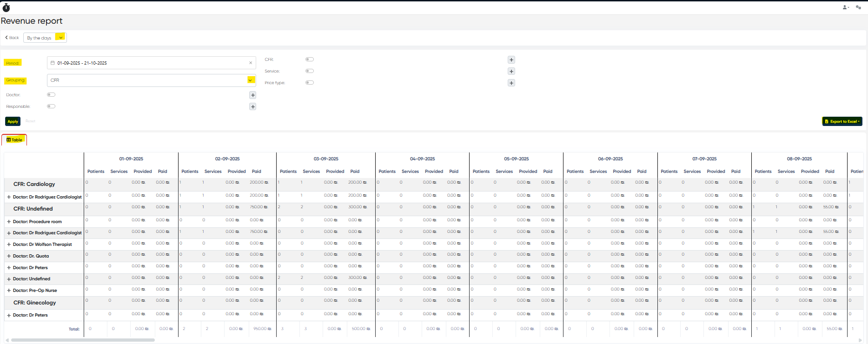Click the plus button for Doctor filter
This screenshot has height=344, width=868.
click(x=253, y=95)
